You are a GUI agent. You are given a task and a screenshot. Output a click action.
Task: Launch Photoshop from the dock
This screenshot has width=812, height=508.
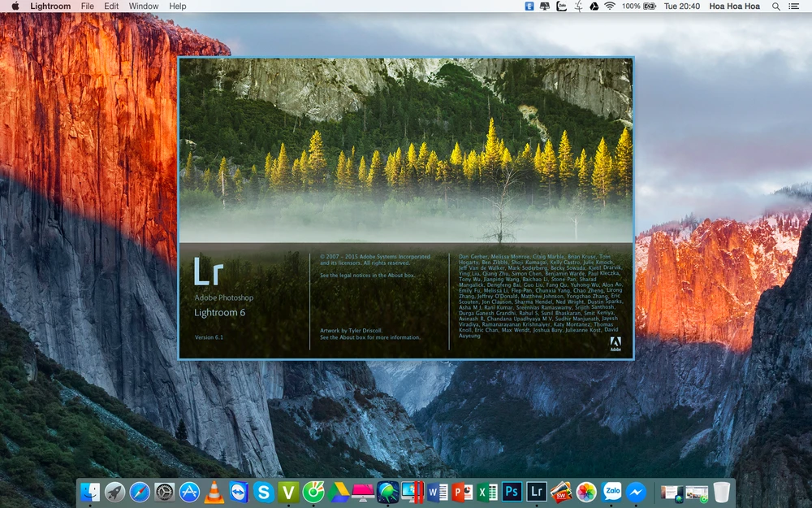(512, 492)
